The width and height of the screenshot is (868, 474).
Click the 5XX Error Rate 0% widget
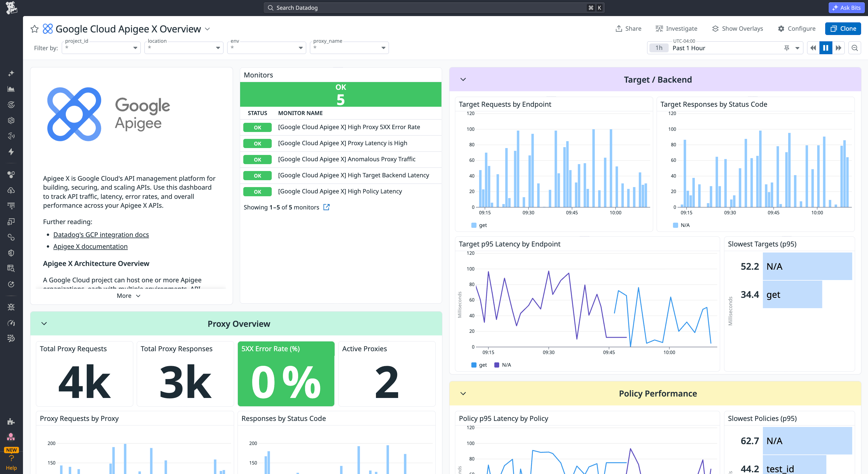pos(286,374)
